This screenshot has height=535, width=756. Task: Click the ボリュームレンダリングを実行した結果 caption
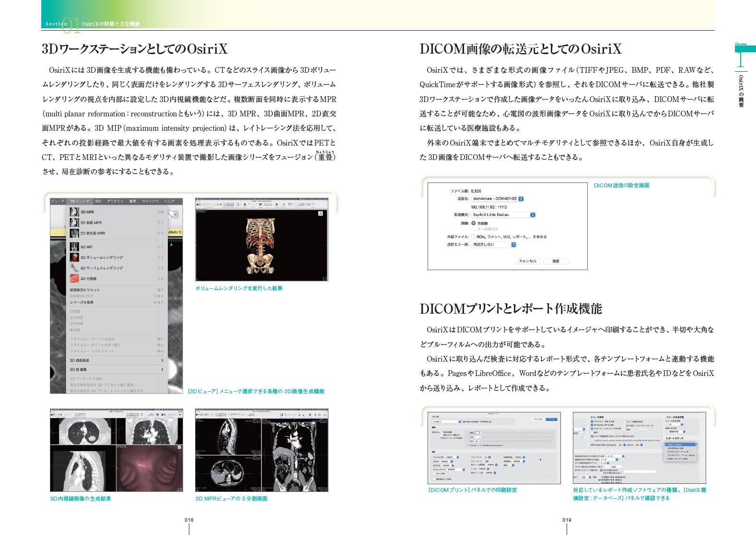click(239, 288)
